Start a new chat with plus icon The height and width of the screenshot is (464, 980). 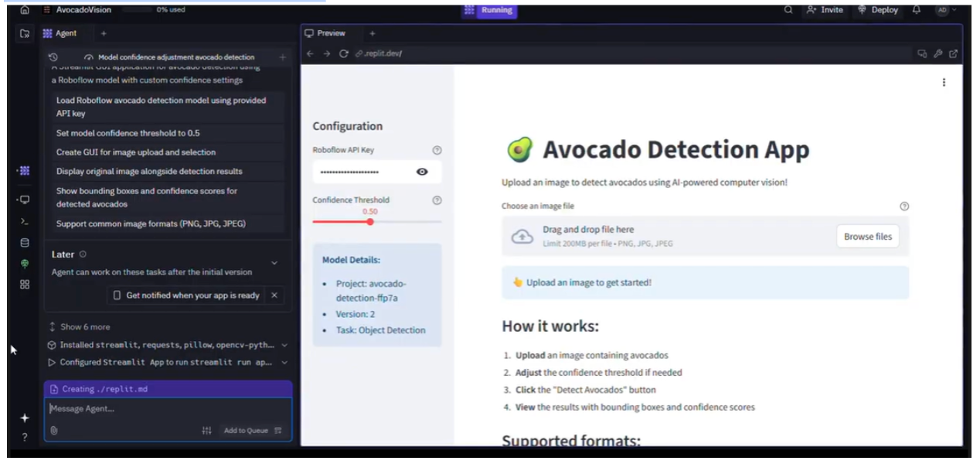[x=283, y=57]
